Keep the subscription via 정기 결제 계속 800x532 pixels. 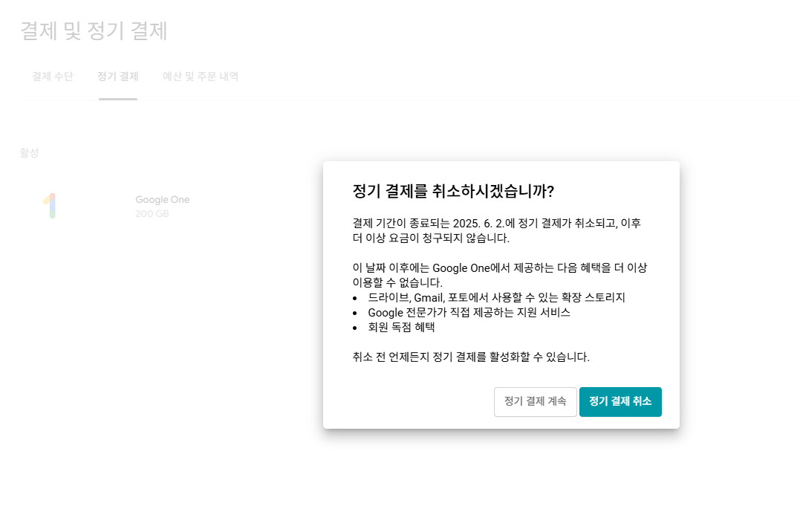[x=536, y=401]
